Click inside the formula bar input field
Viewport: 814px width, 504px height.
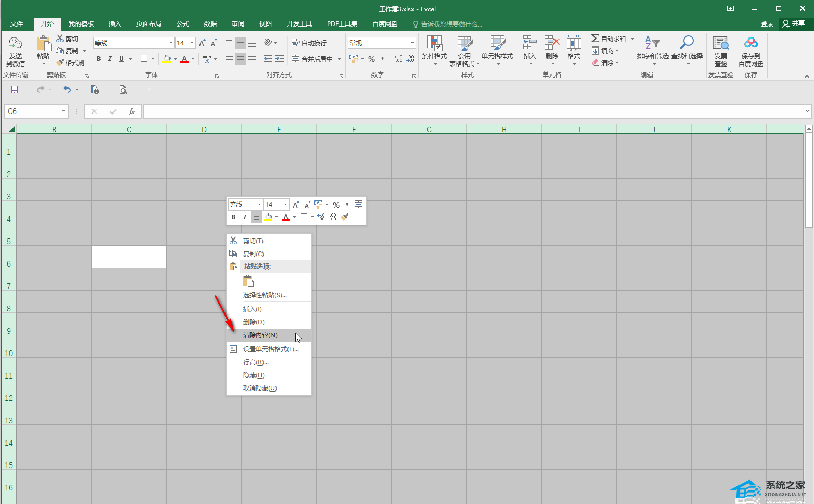[x=469, y=111]
